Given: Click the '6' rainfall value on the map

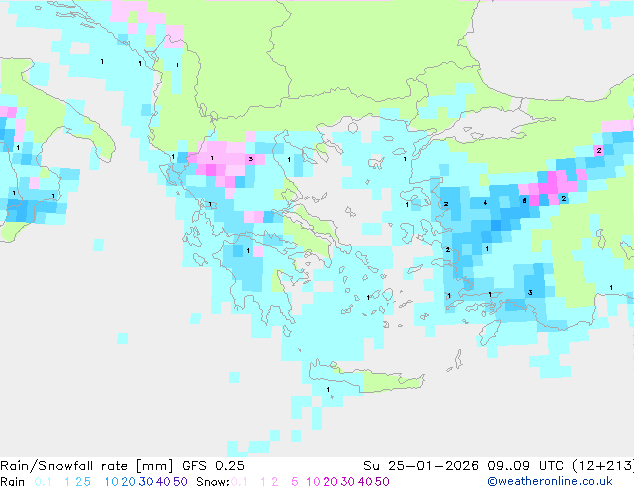Looking at the screenshot, I should tap(524, 201).
